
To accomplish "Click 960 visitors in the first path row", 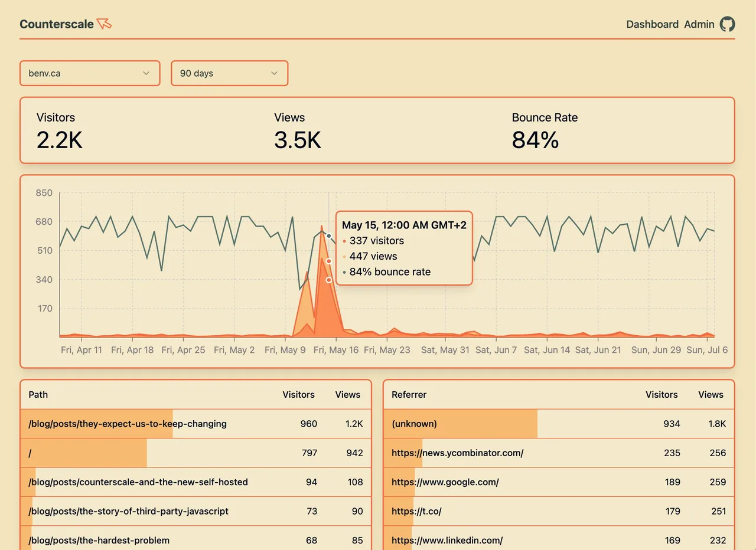I will tap(308, 424).
